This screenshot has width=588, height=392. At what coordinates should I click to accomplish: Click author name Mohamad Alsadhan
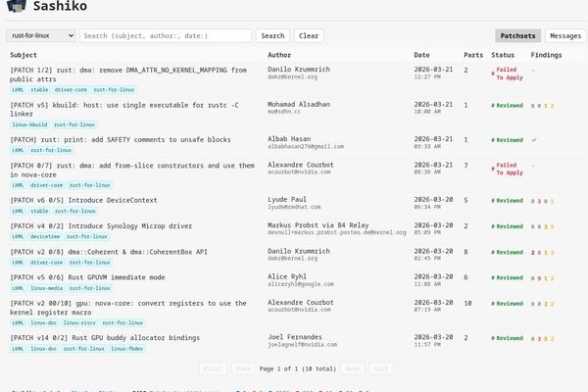[x=299, y=104]
